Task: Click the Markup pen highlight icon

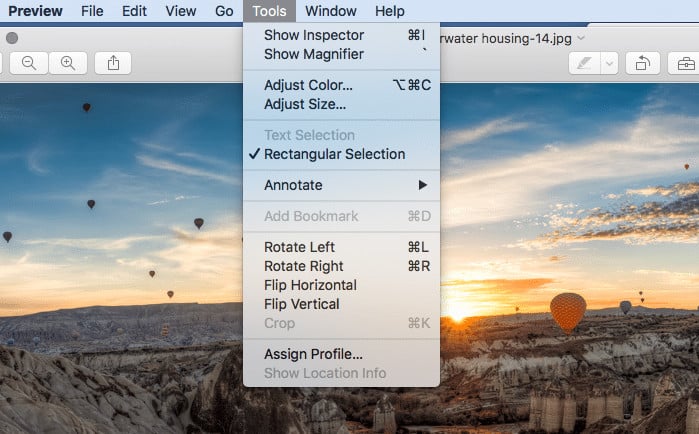Action: point(584,63)
